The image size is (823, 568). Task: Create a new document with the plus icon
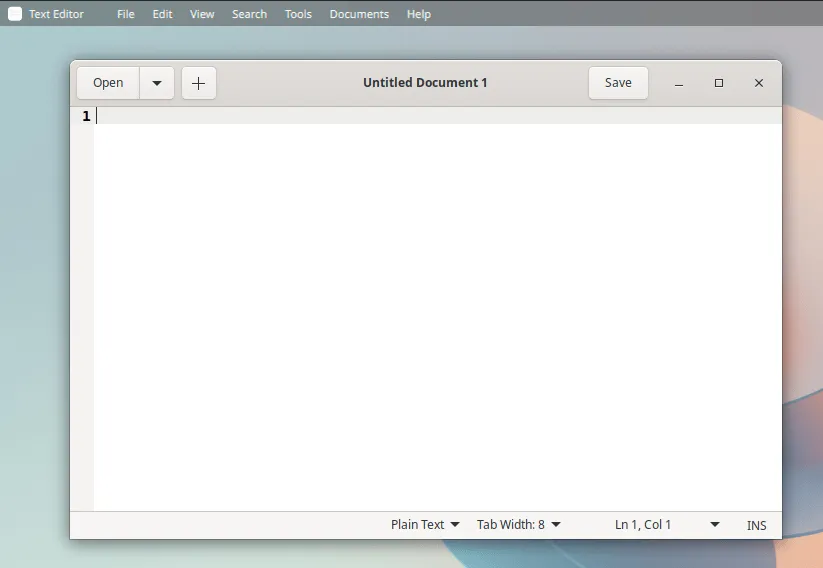pos(198,83)
